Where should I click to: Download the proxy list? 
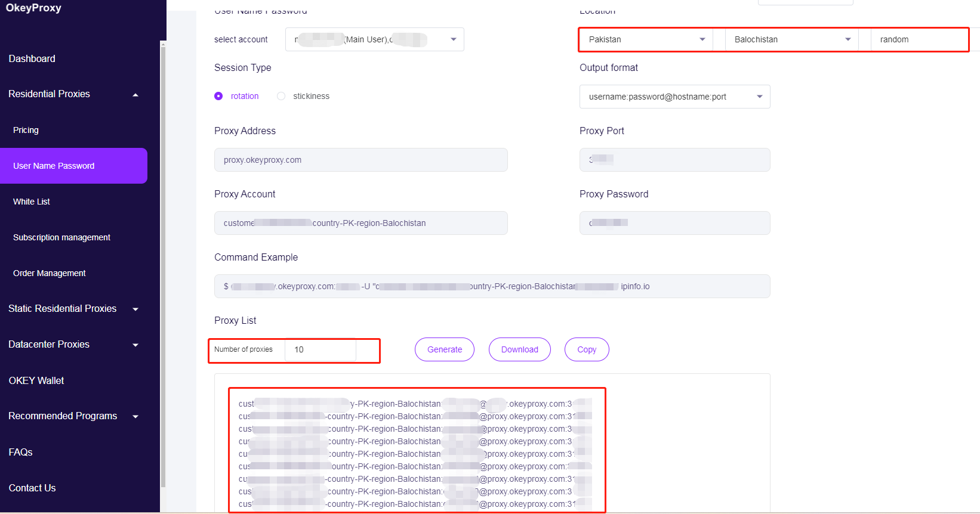[x=519, y=349]
